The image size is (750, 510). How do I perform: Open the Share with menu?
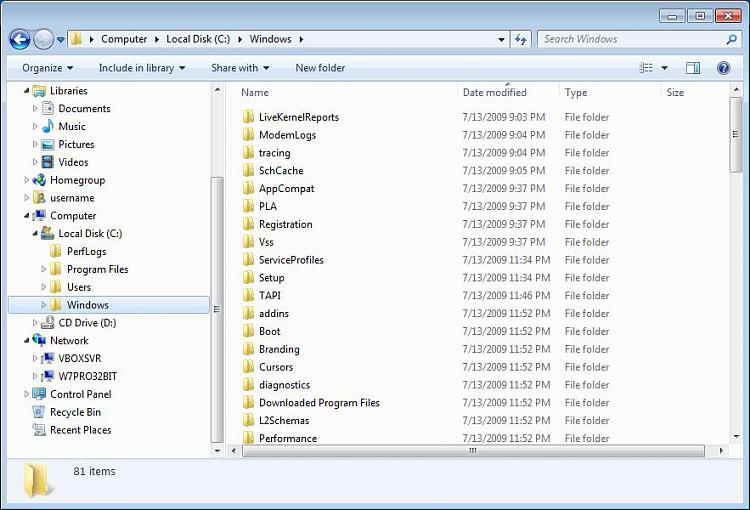[240, 68]
